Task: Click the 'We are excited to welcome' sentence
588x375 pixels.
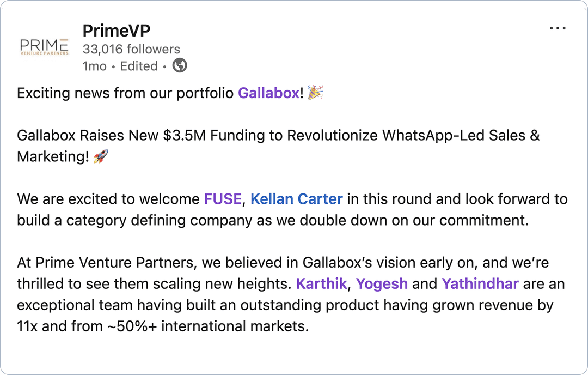Action: pyautogui.click(x=109, y=199)
